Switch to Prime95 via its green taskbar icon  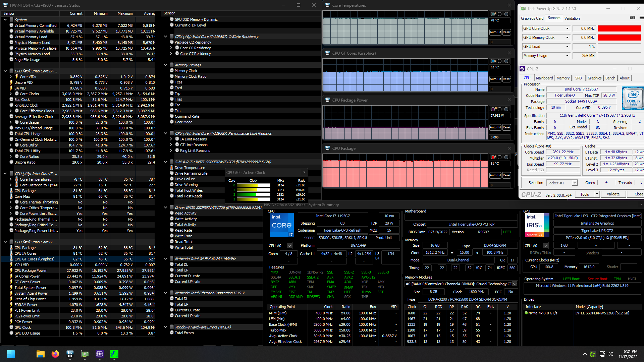pyautogui.click(x=114, y=354)
